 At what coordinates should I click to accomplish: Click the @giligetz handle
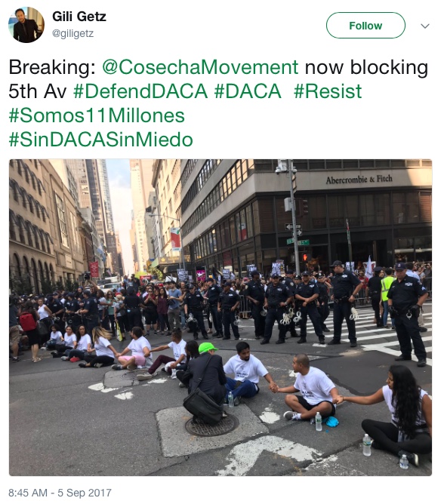click(x=72, y=33)
